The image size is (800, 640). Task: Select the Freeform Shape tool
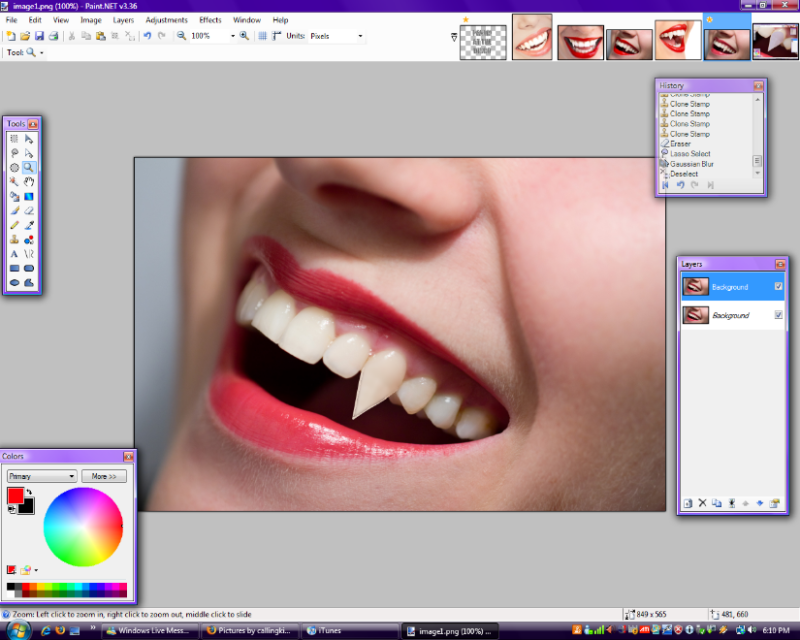(x=29, y=282)
